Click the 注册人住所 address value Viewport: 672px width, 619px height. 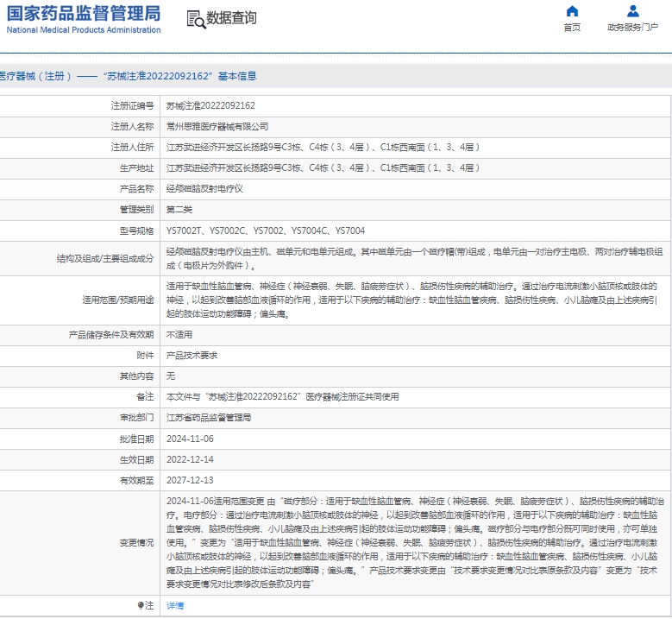[323, 147]
